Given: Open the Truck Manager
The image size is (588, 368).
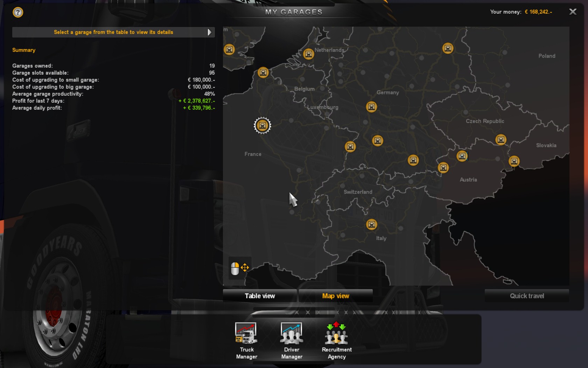Looking at the screenshot, I should coord(246,341).
